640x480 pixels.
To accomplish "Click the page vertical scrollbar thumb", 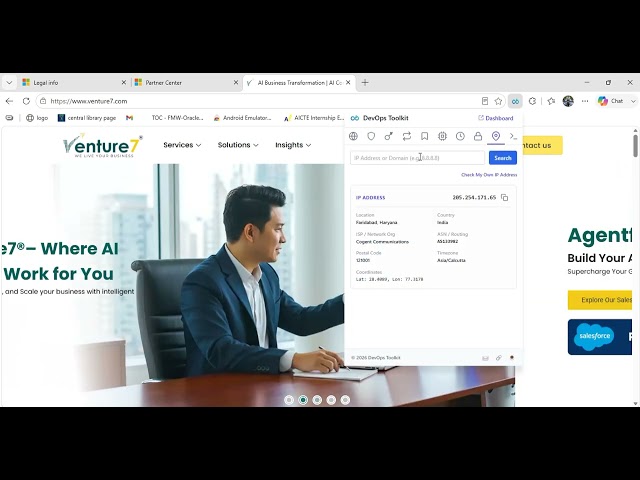I will [636, 146].
